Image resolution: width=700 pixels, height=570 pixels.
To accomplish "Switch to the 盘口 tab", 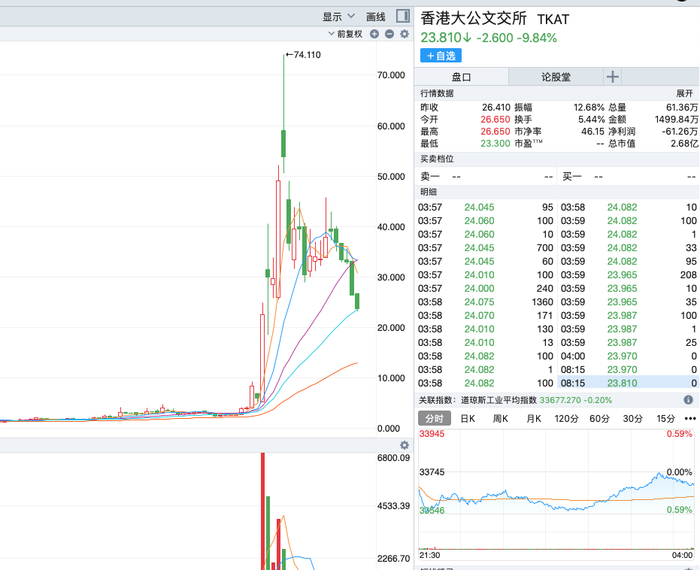I will [x=461, y=77].
